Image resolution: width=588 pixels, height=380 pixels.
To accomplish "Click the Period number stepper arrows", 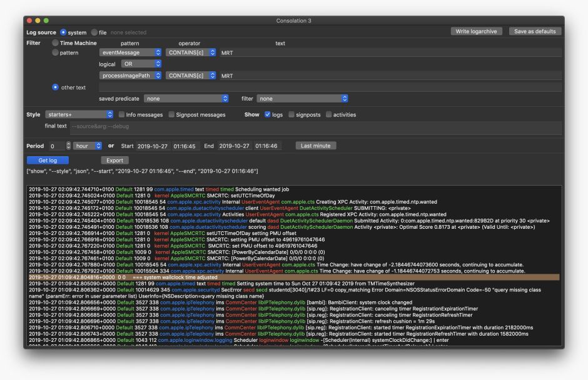I will (69, 146).
